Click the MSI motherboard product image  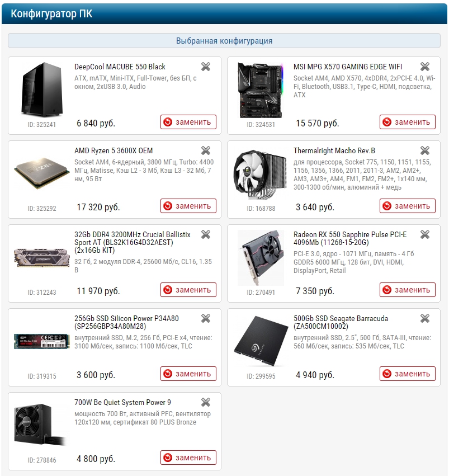pos(261,90)
